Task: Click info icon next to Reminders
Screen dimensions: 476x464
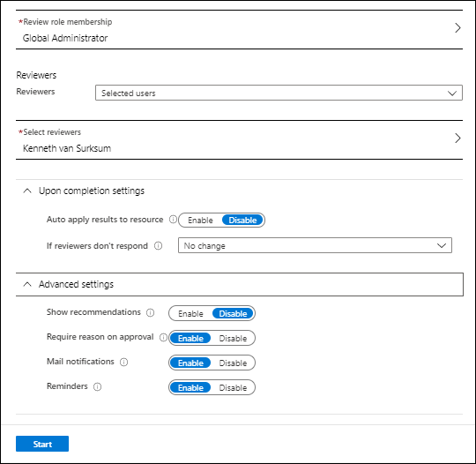Action: pos(98,386)
